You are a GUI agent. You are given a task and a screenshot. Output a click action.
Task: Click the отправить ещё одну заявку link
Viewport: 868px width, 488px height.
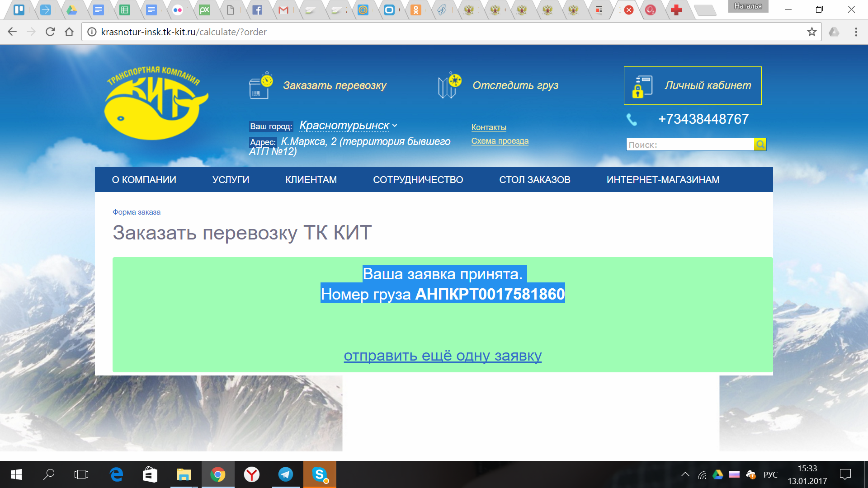pos(442,356)
